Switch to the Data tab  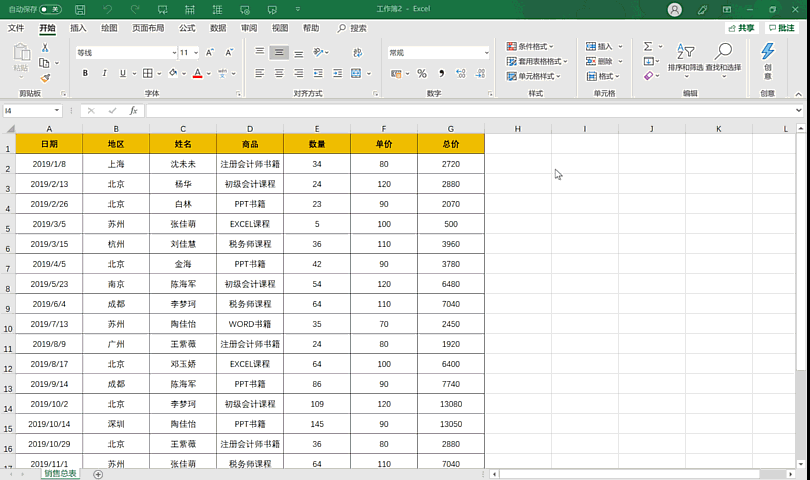point(218,28)
